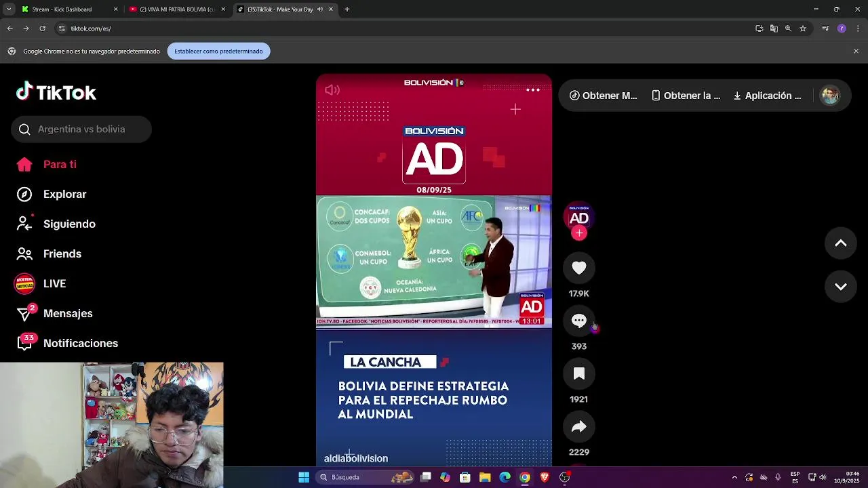
Task: Open the Bolivisión AD creator avatar
Action: tap(578, 217)
